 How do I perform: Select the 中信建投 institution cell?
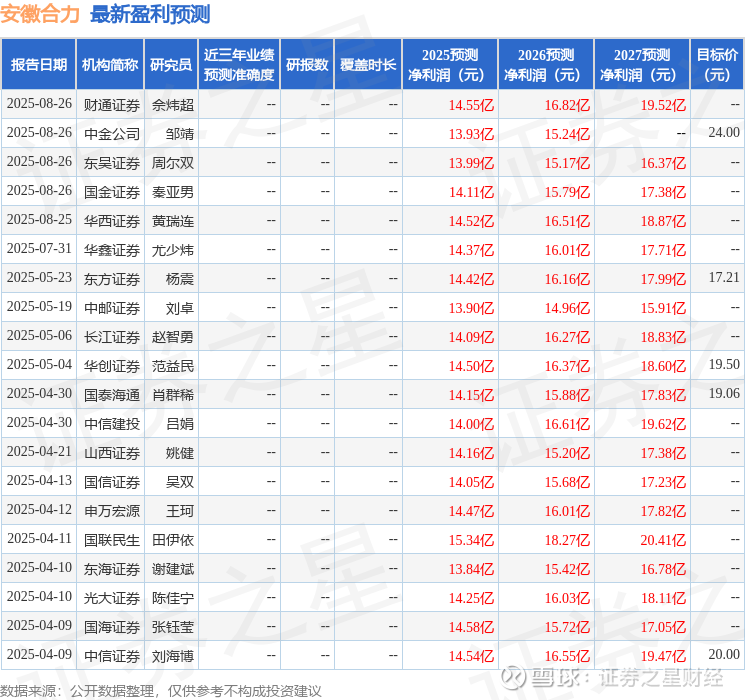(112, 424)
